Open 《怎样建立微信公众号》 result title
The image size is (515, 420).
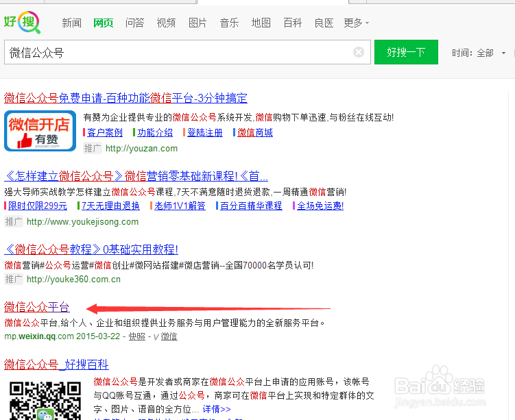[x=136, y=176]
